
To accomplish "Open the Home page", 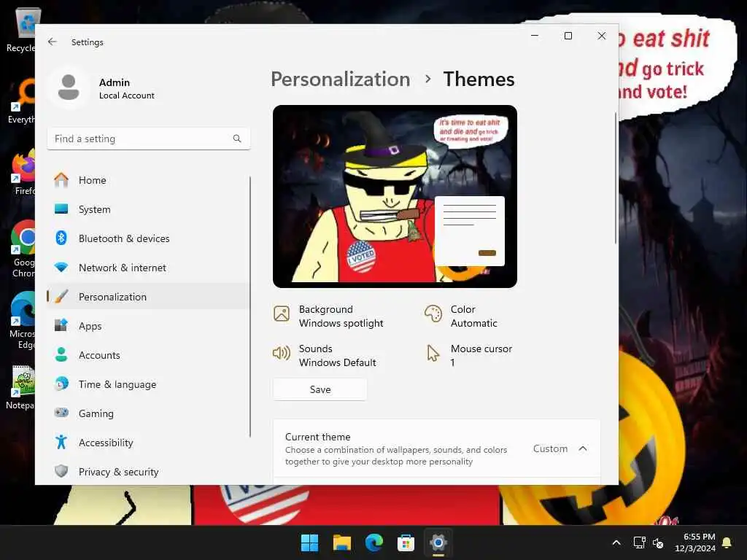I will (x=149, y=180).
